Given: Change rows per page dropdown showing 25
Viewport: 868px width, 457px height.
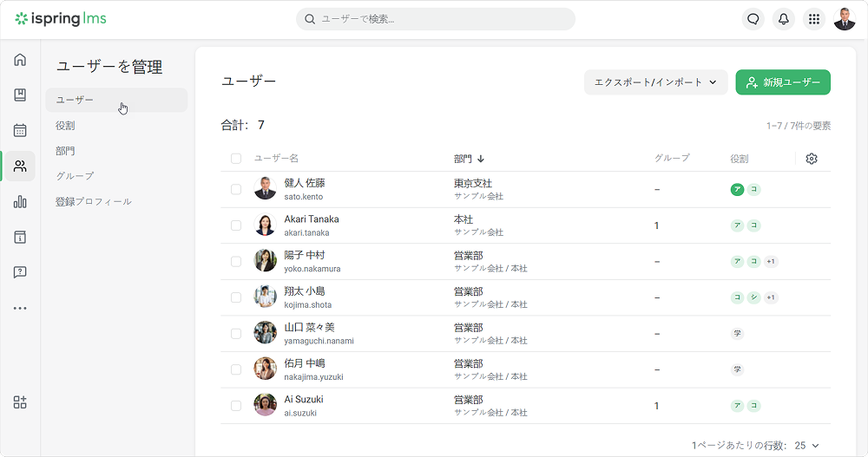Looking at the screenshot, I should pos(806,446).
